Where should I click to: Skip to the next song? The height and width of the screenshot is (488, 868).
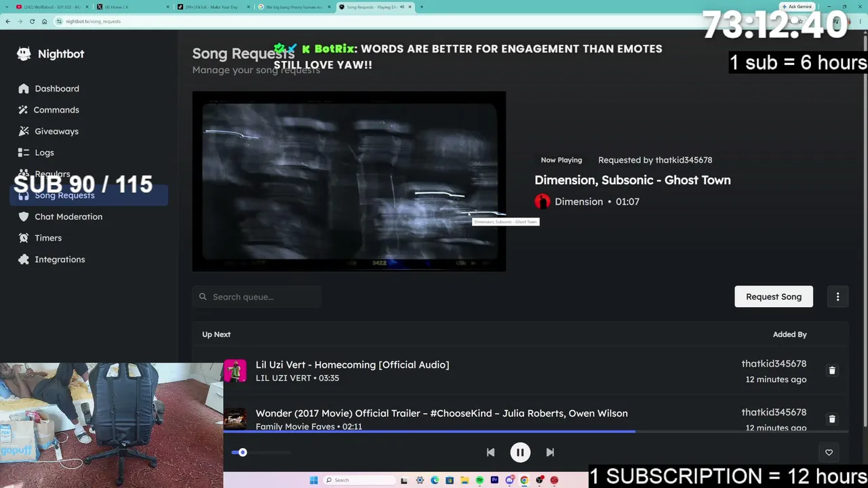[550, 453]
